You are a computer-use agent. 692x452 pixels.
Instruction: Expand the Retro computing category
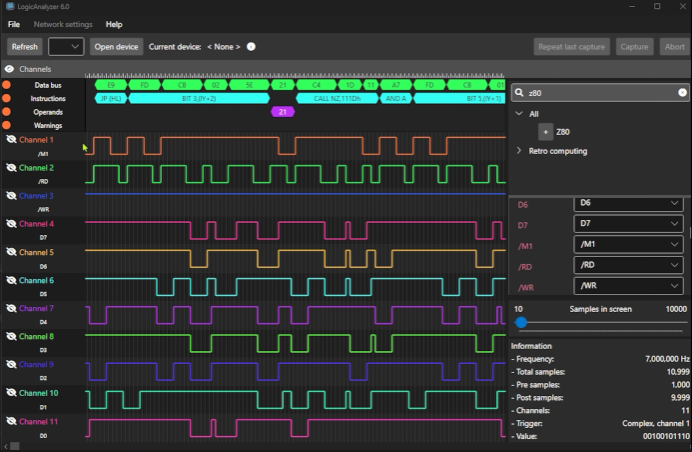tap(519, 150)
